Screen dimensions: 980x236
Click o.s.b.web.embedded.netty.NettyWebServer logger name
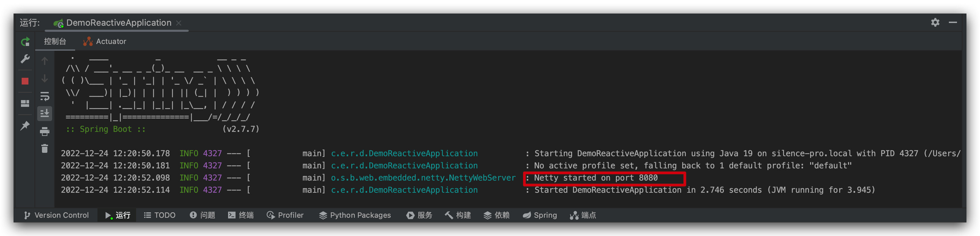(x=423, y=178)
